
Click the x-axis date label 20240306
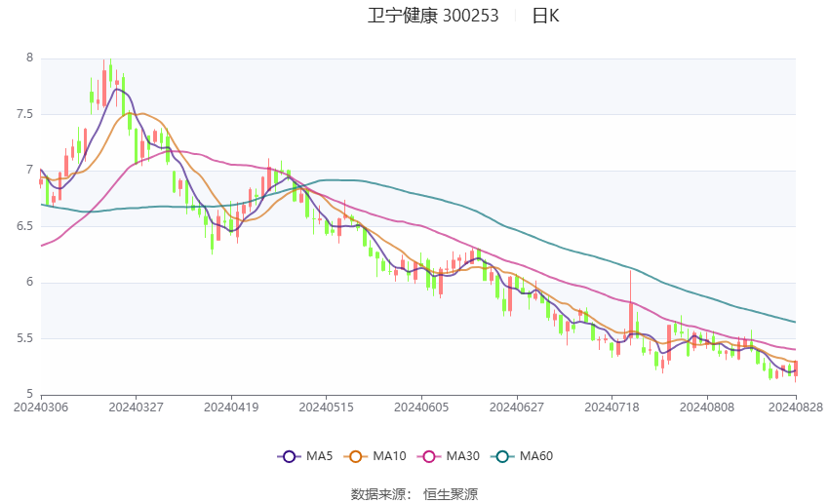click(x=41, y=407)
